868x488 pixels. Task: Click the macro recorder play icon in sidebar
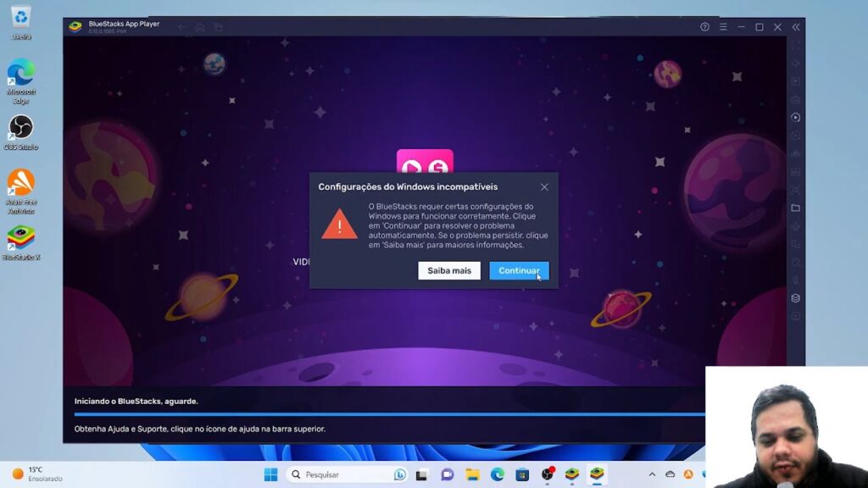795,117
